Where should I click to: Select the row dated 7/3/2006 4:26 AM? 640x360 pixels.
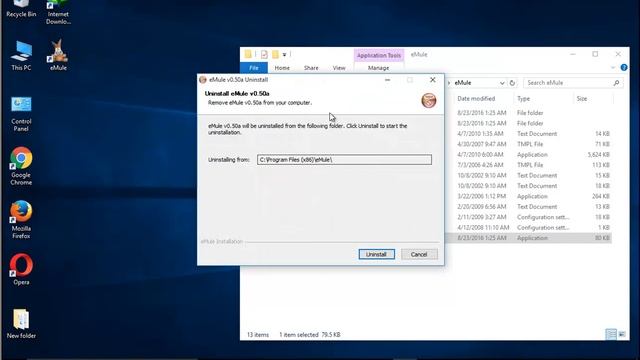point(529,165)
